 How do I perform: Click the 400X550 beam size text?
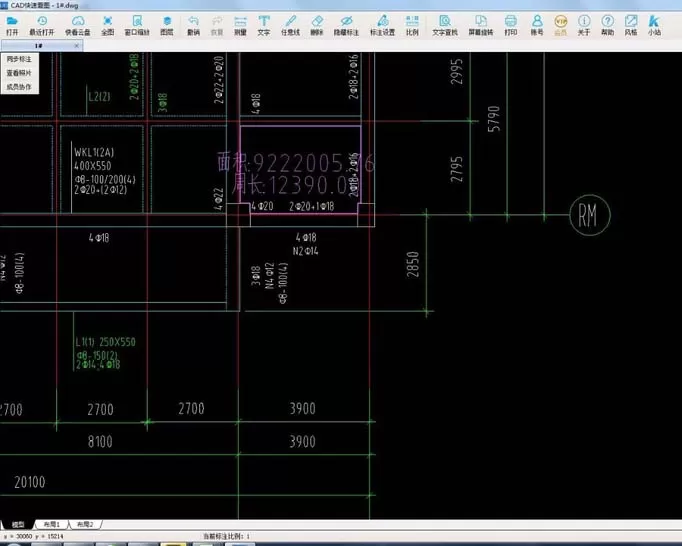coord(93,166)
